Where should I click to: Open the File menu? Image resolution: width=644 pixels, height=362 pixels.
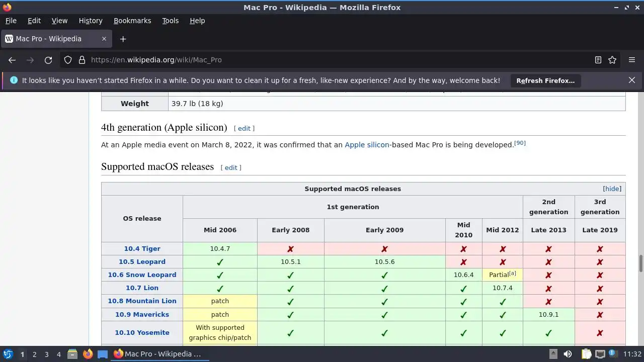(11, 21)
